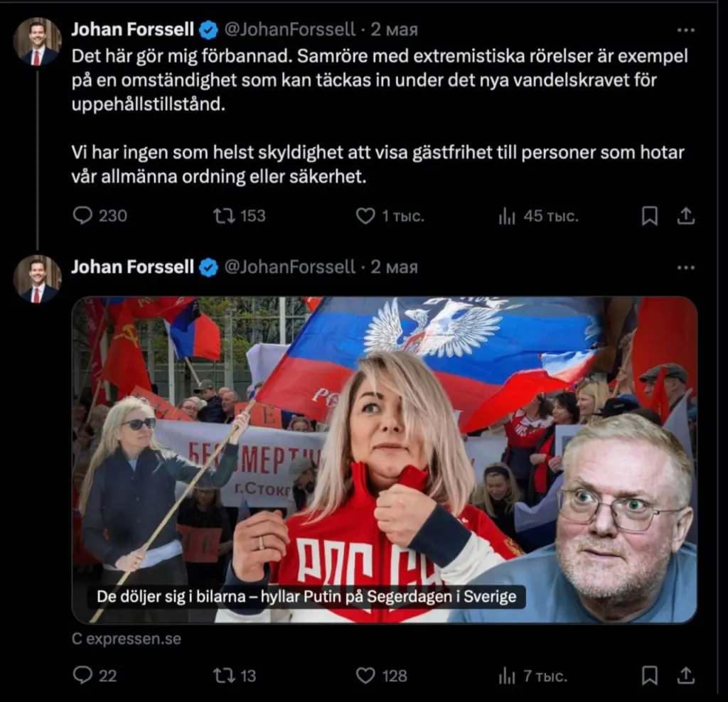
Task: View analytics of second tweet showing 7 тыс.
Action: (x=533, y=676)
